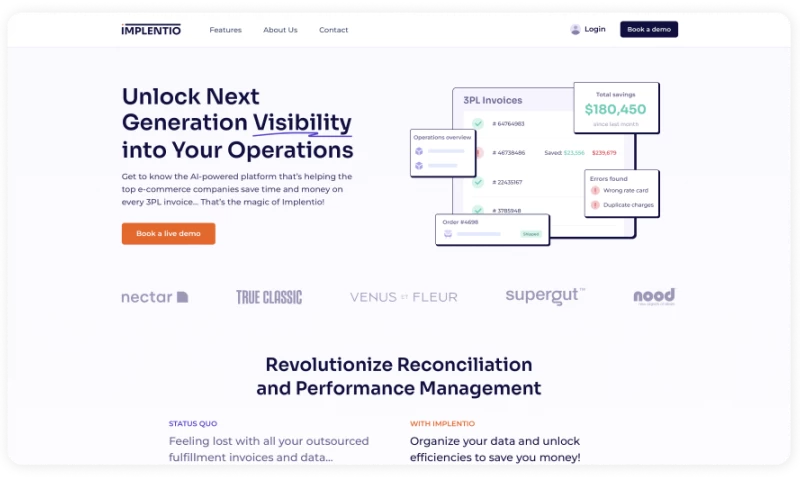The height and width of the screenshot is (480, 800).
Task: Click the first box icon in Operations overview
Action: click(x=419, y=151)
